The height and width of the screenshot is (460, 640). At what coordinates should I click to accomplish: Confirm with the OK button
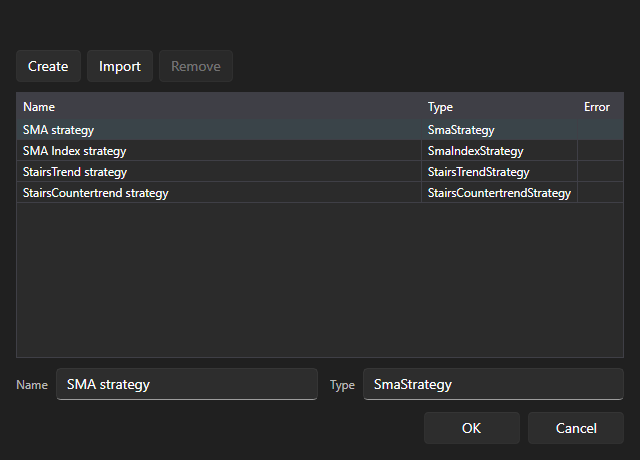[471, 428]
